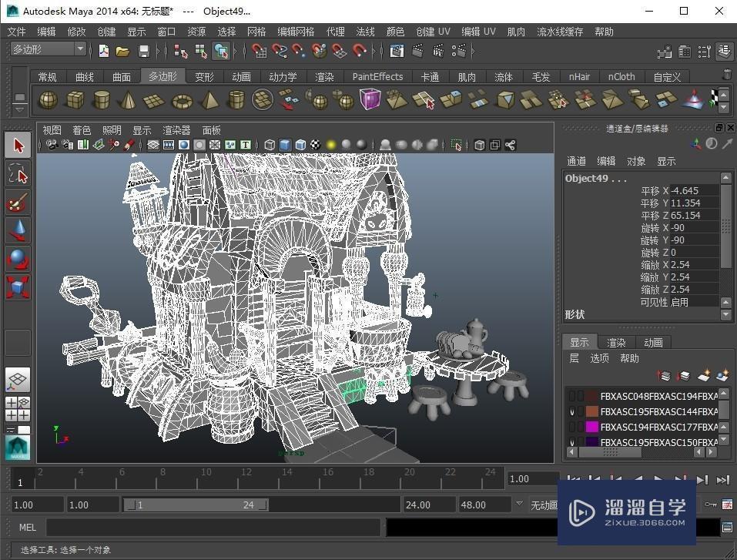Toggle visibility of FBXASC194FBXASC177 layer
Viewport: 737px width, 560px height.
[x=572, y=427]
